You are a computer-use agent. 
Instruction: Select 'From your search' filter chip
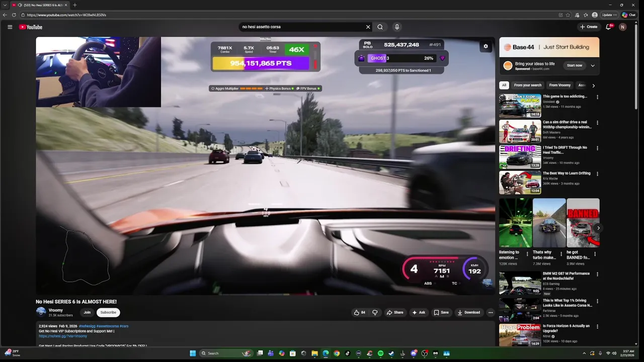coord(528,85)
